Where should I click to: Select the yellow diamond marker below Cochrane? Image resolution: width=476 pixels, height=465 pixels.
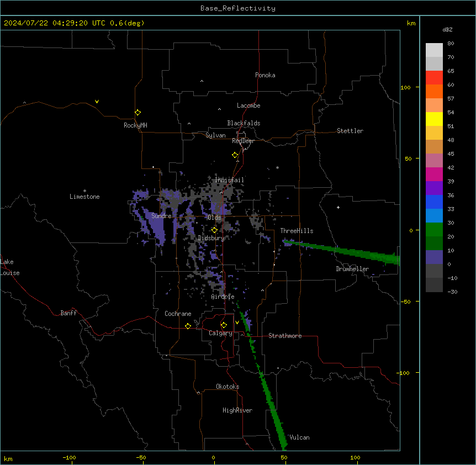click(x=188, y=326)
